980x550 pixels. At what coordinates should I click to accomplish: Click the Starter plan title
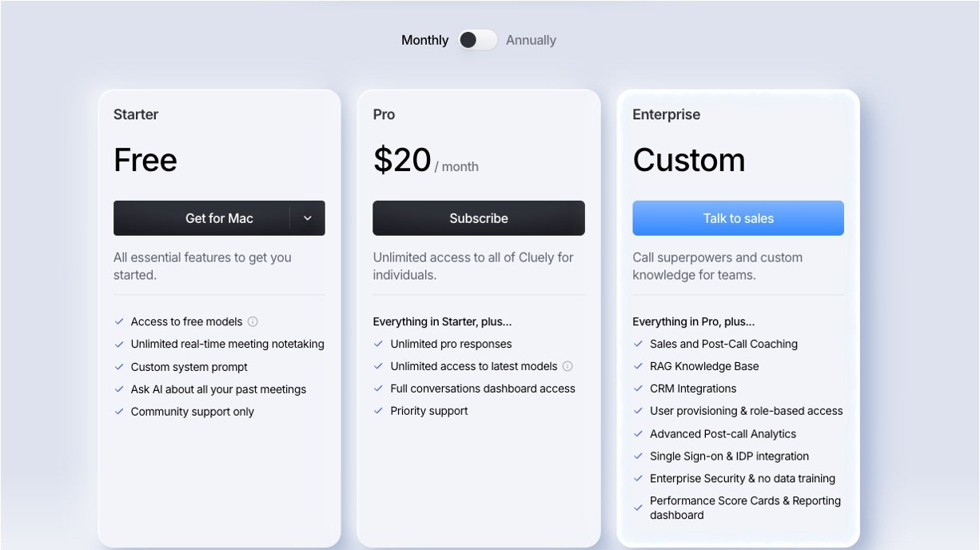pos(136,114)
